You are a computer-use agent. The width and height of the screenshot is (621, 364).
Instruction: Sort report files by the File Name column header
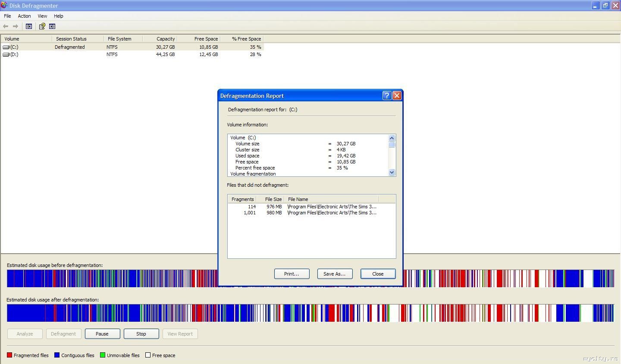331,199
